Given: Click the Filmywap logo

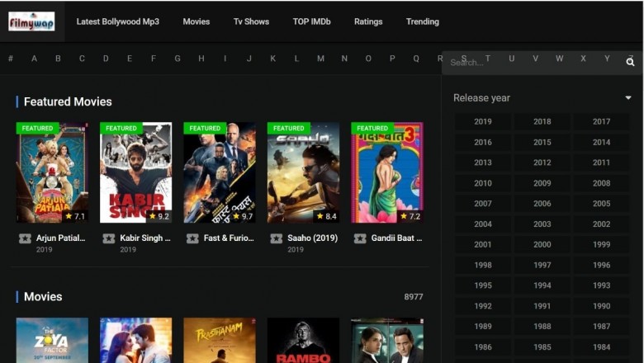Looking at the screenshot, I should [x=31, y=21].
